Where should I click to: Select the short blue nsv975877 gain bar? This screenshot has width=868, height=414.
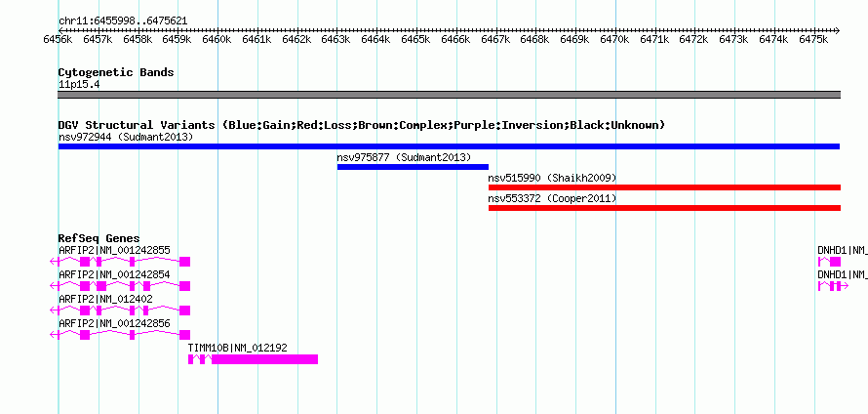coord(413,167)
